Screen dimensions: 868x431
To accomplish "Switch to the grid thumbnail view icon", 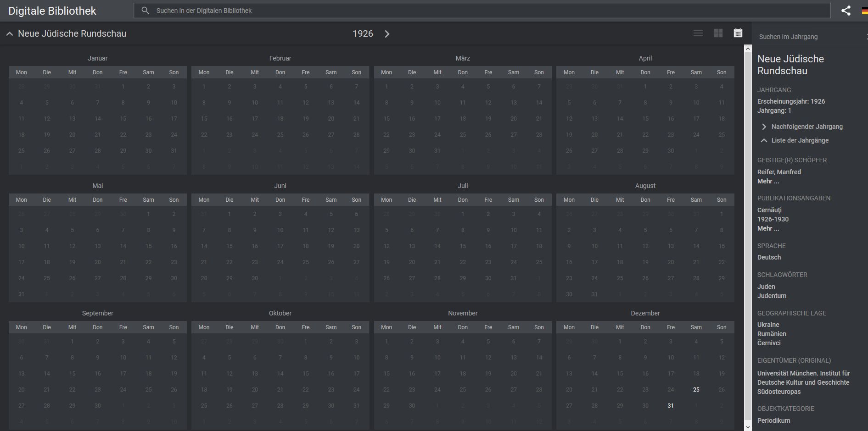I will pyautogui.click(x=718, y=33).
